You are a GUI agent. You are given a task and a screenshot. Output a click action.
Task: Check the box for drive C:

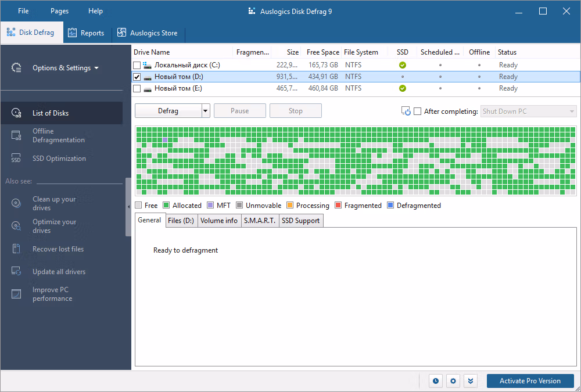[137, 65]
